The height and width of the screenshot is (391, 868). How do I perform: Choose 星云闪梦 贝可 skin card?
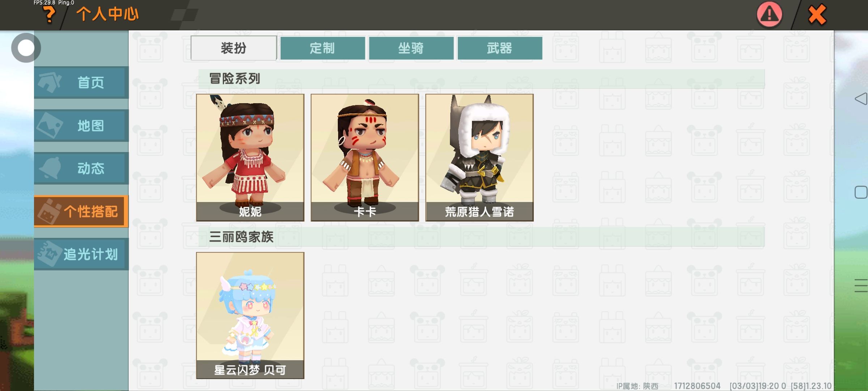pos(250,316)
